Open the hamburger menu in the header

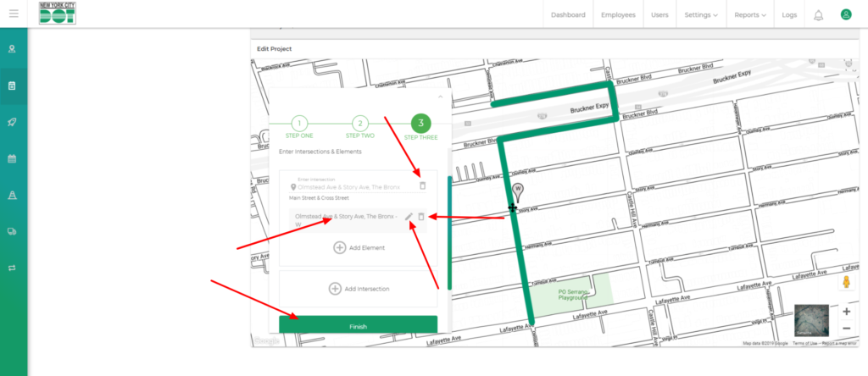point(13,14)
